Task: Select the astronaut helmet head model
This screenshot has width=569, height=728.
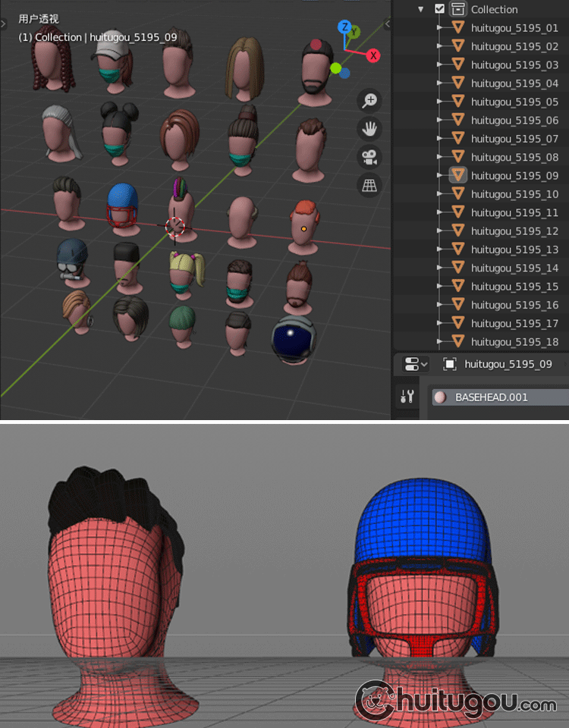Action: (293, 340)
